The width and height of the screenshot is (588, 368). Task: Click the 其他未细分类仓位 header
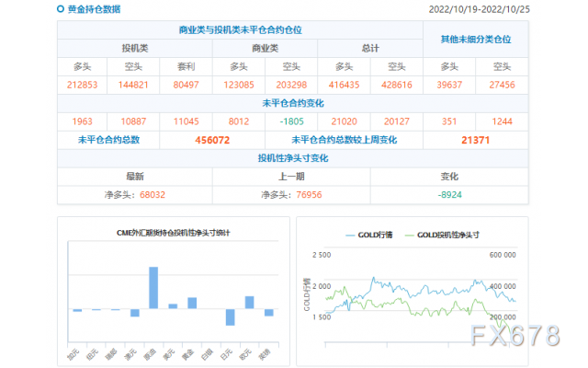tap(476, 40)
